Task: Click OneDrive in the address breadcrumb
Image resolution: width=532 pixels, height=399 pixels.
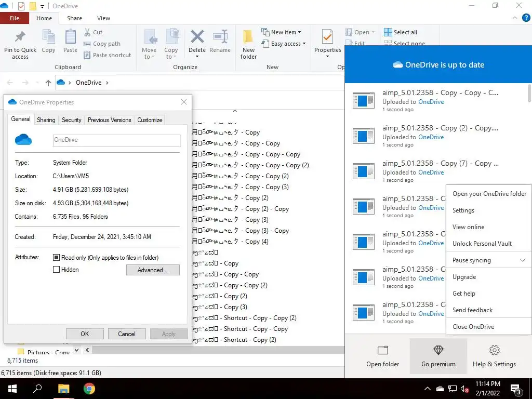Action: (88, 83)
